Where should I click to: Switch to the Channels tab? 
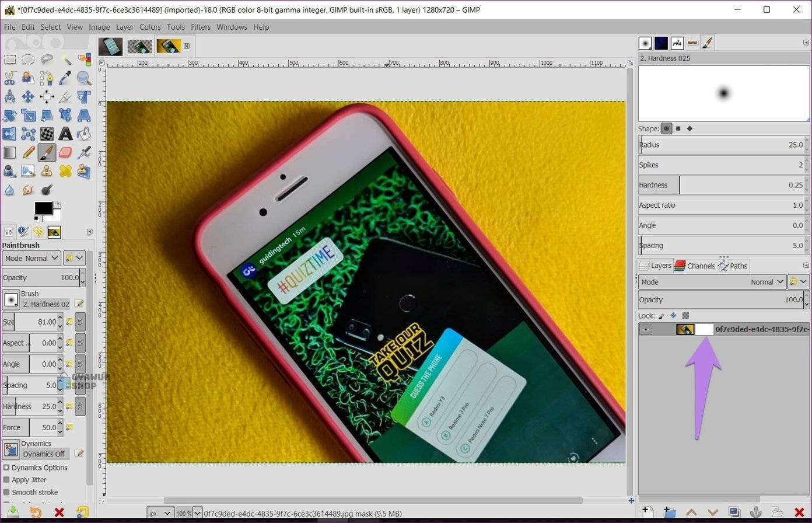point(695,266)
